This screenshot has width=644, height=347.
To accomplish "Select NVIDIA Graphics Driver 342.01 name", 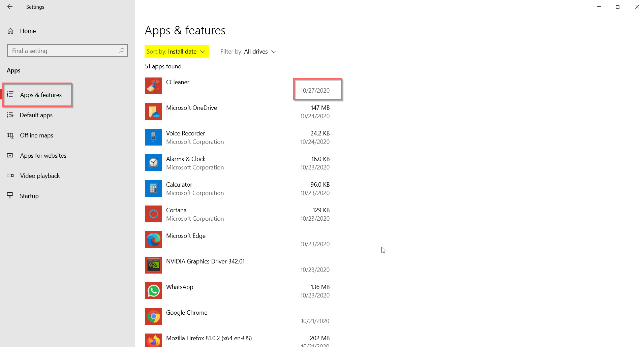I will (x=205, y=261).
